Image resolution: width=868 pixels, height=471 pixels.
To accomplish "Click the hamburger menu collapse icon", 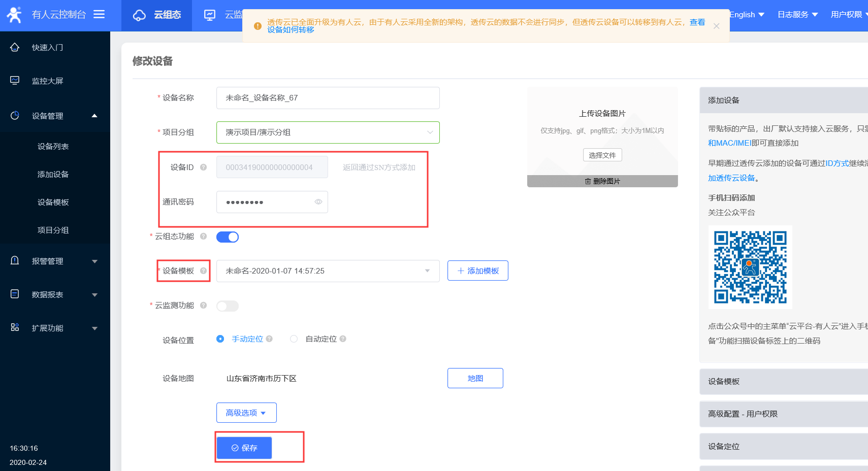I will click(x=99, y=14).
